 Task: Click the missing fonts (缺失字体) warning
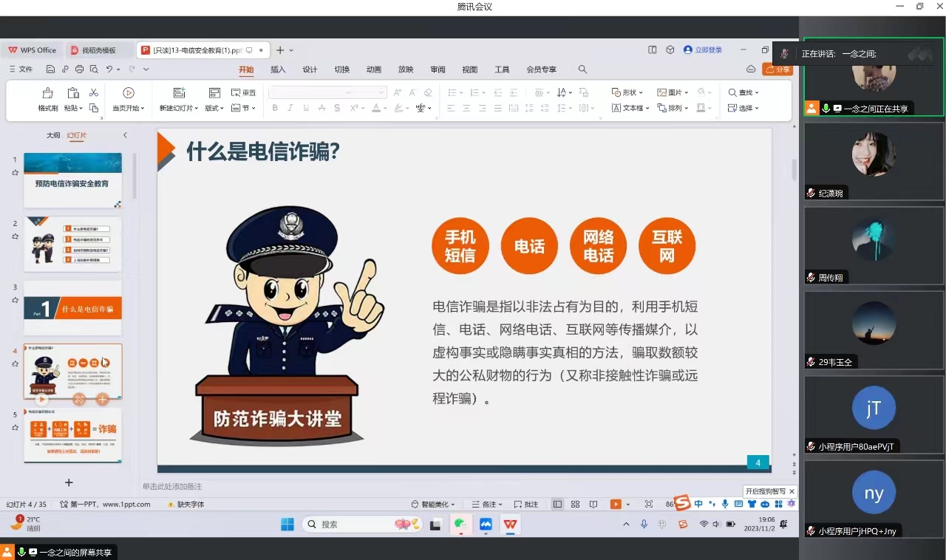tap(186, 505)
